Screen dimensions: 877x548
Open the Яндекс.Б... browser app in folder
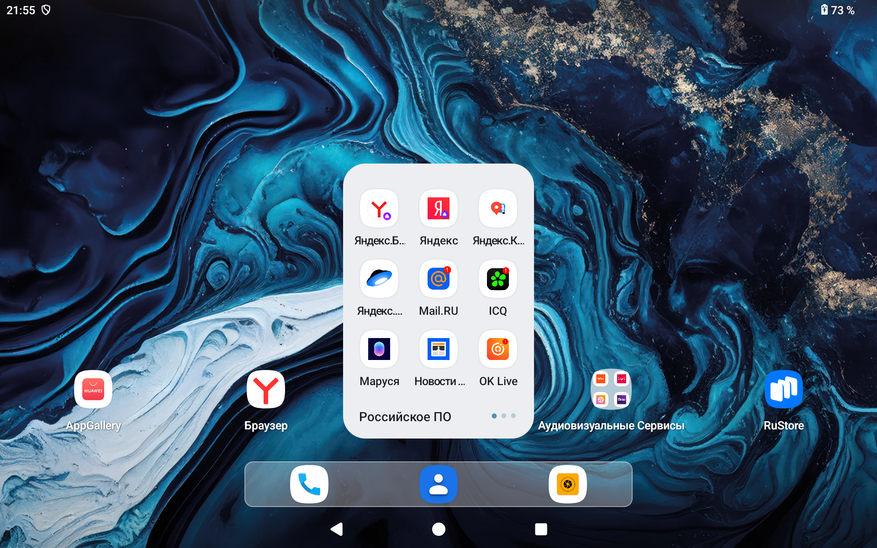pyautogui.click(x=379, y=209)
